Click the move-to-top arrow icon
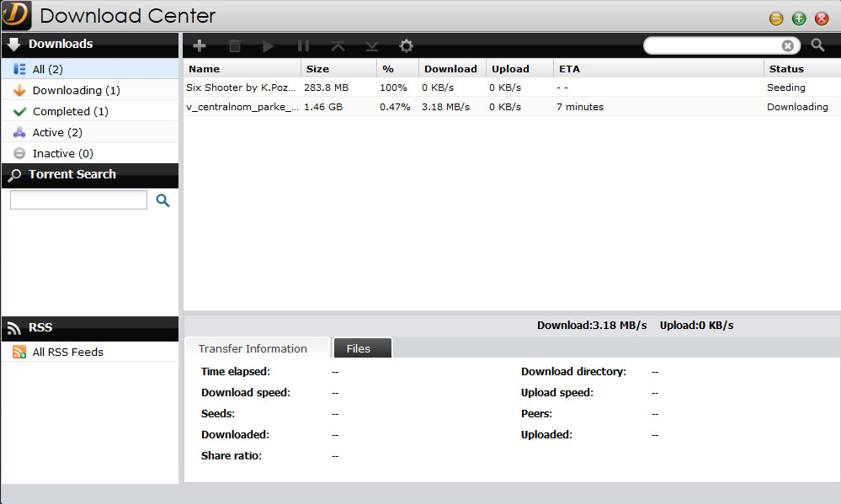841x504 pixels. (338, 46)
